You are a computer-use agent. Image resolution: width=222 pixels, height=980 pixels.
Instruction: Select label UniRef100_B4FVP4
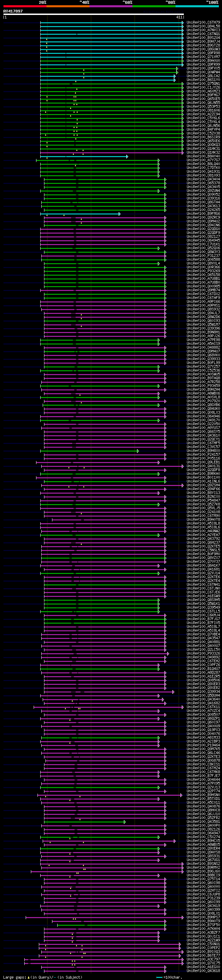click(x=203, y=129)
